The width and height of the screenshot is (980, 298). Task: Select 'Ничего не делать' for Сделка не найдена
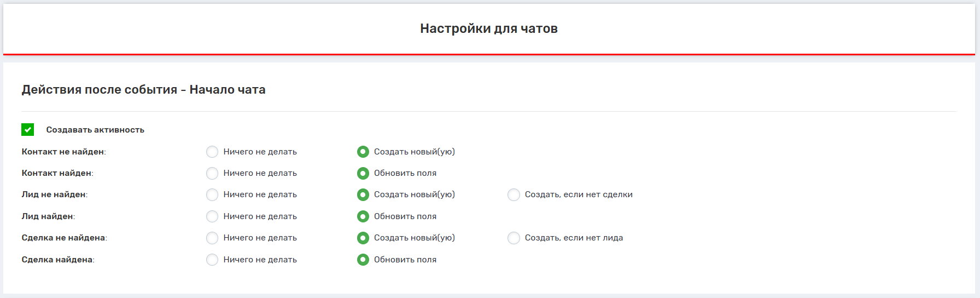coord(212,238)
